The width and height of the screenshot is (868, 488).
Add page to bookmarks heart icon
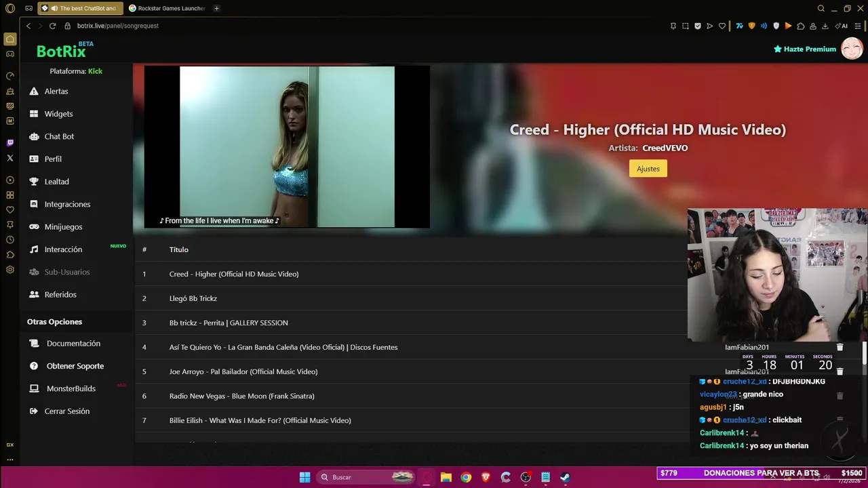pos(722,26)
